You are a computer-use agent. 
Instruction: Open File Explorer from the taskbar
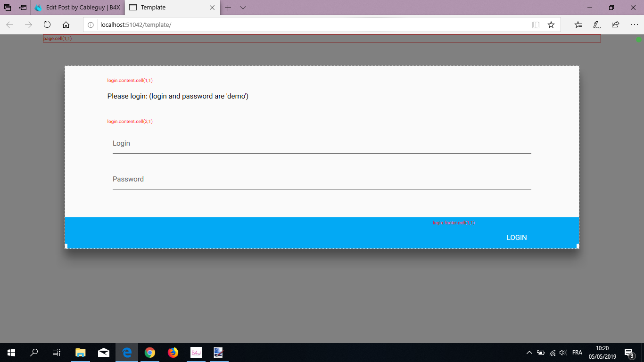81,353
